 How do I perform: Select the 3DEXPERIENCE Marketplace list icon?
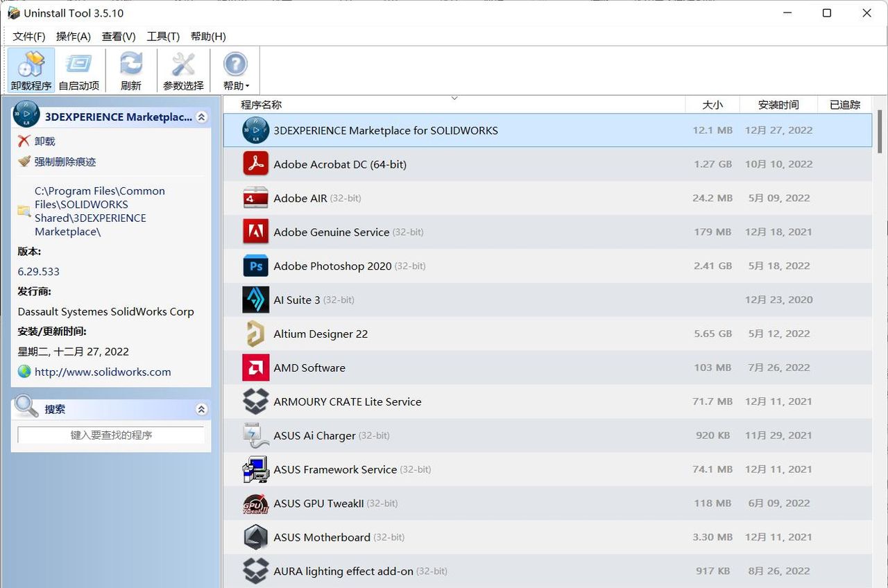coord(255,130)
